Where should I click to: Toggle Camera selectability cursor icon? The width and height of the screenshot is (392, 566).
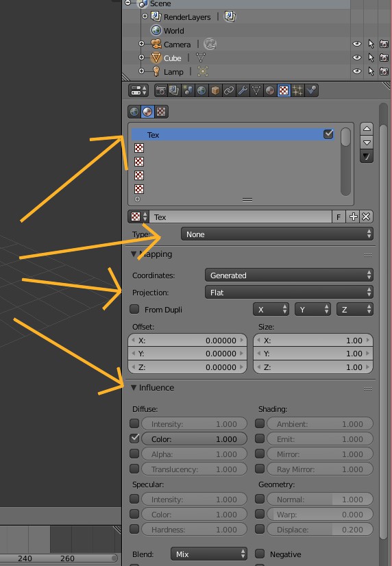(371, 44)
